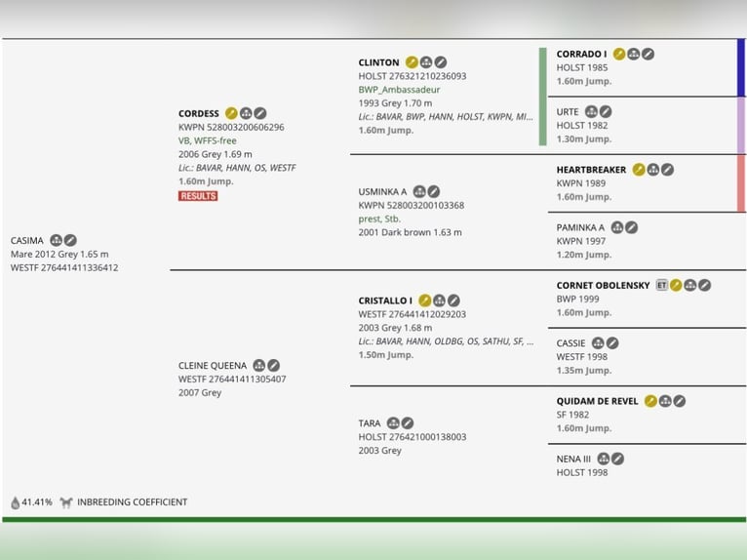This screenshot has width=747, height=560.
Task: Open the Clinton horse name link
Action: pos(378,62)
